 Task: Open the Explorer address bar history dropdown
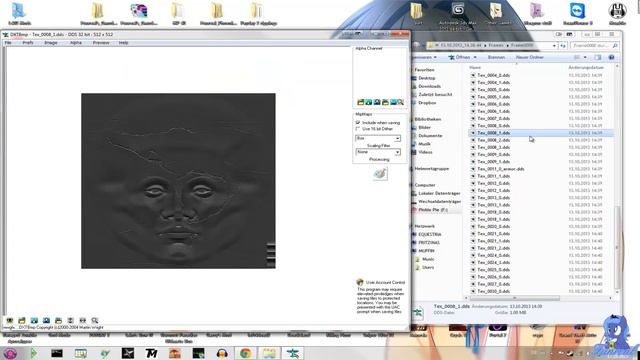point(554,46)
